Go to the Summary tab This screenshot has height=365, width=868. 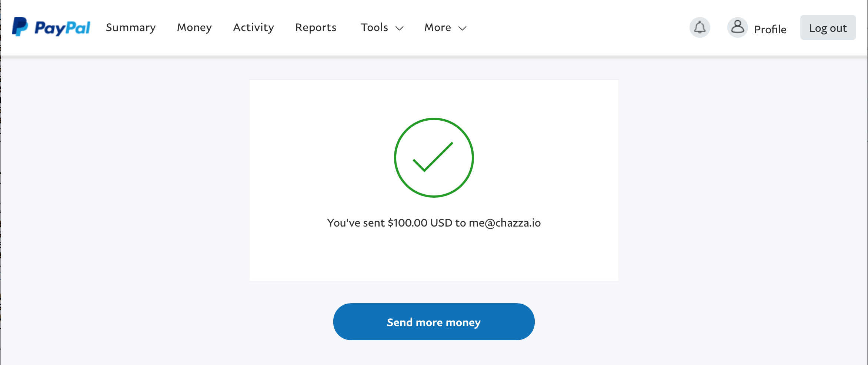point(131,27)
